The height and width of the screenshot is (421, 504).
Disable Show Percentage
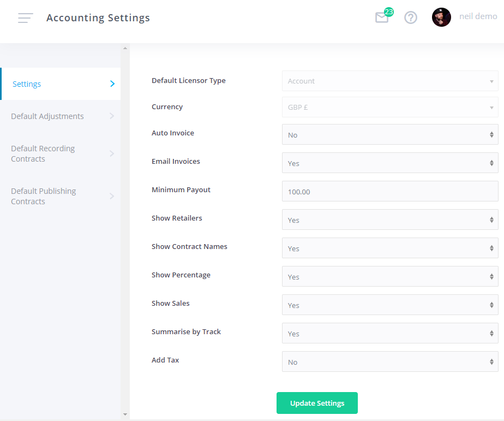click(x=389, y=276)
